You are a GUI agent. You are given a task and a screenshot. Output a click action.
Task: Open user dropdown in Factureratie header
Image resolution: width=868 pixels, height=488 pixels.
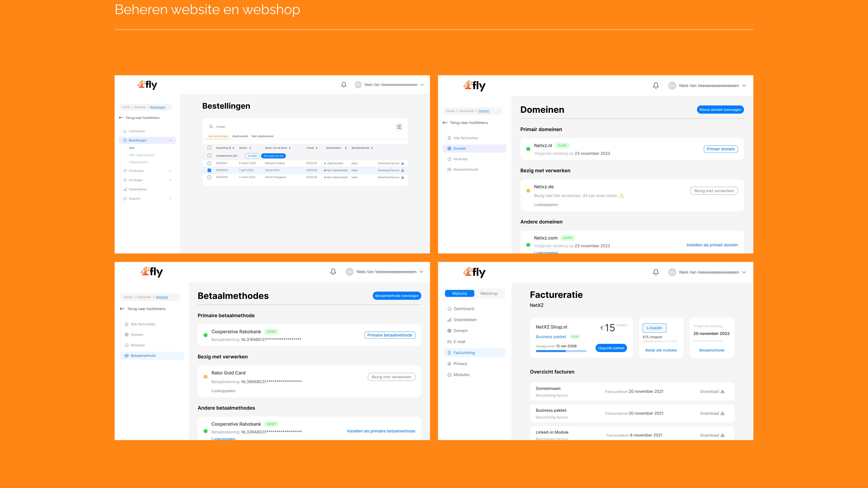click(744, 272)
